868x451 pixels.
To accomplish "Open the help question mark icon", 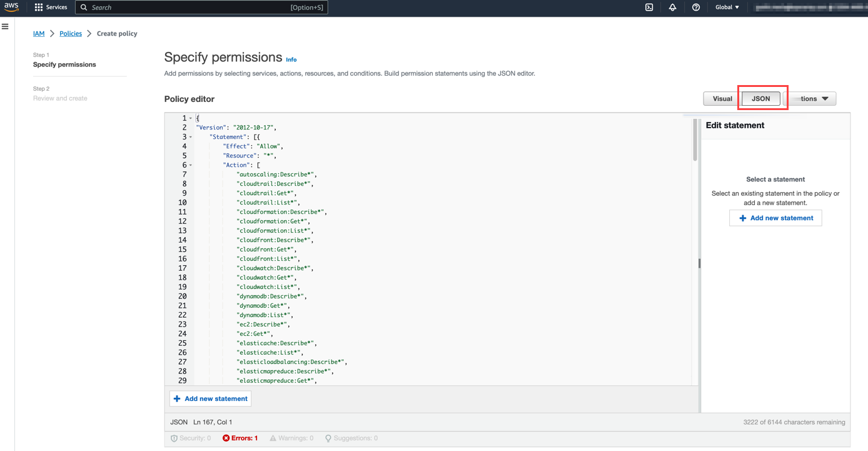I will pos(696,8).
